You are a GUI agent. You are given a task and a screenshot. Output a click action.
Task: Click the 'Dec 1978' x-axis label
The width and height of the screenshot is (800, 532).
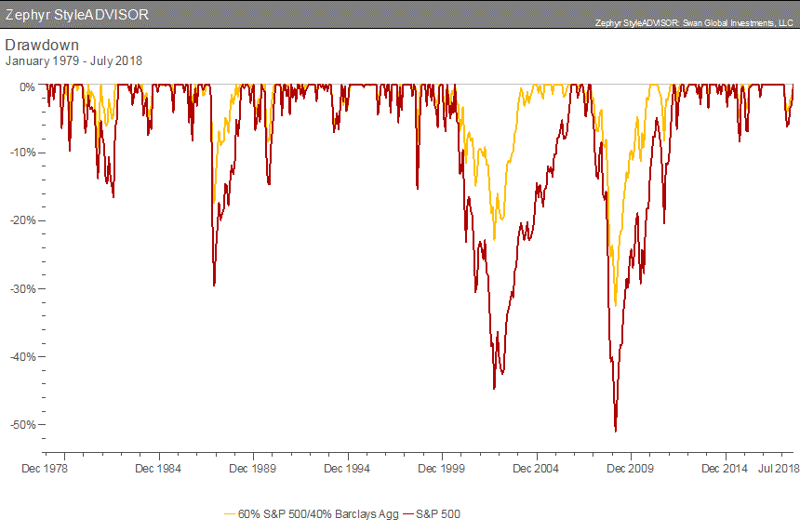click(45, 468)
